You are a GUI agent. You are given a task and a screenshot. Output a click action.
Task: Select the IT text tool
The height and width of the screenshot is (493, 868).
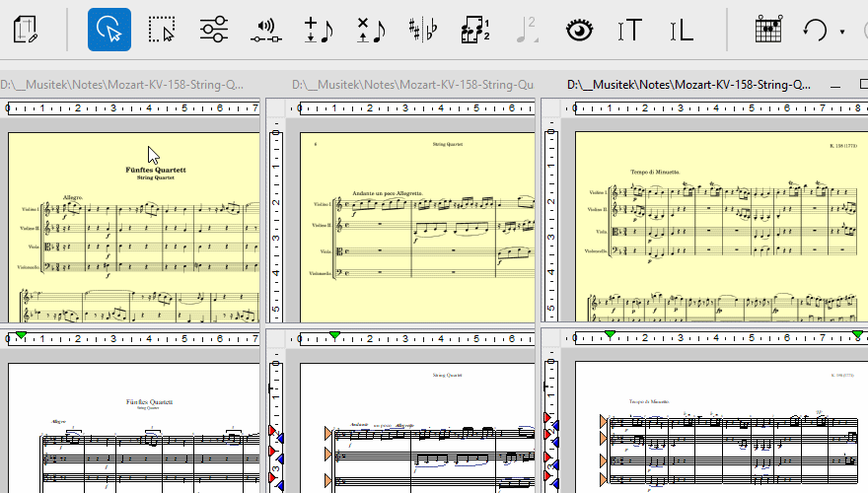click(x=630, y=30)
